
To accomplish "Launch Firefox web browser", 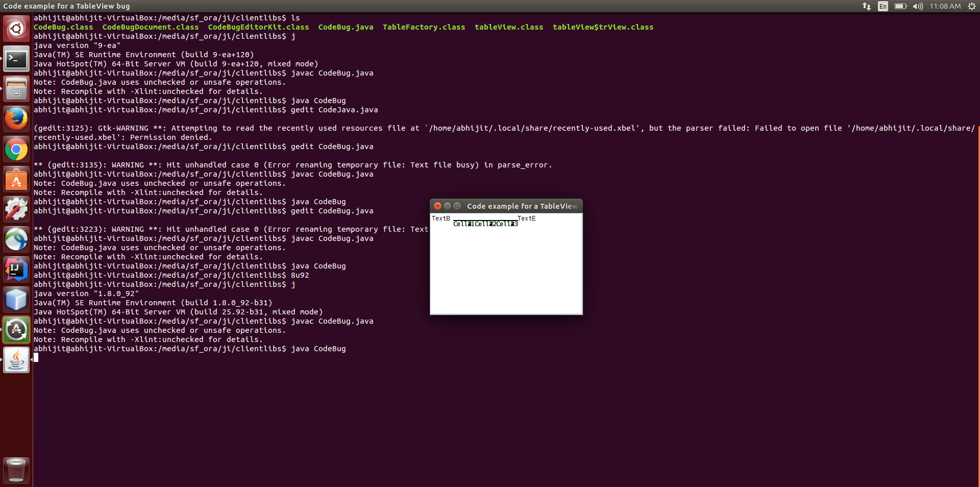I will coord(16,119).
